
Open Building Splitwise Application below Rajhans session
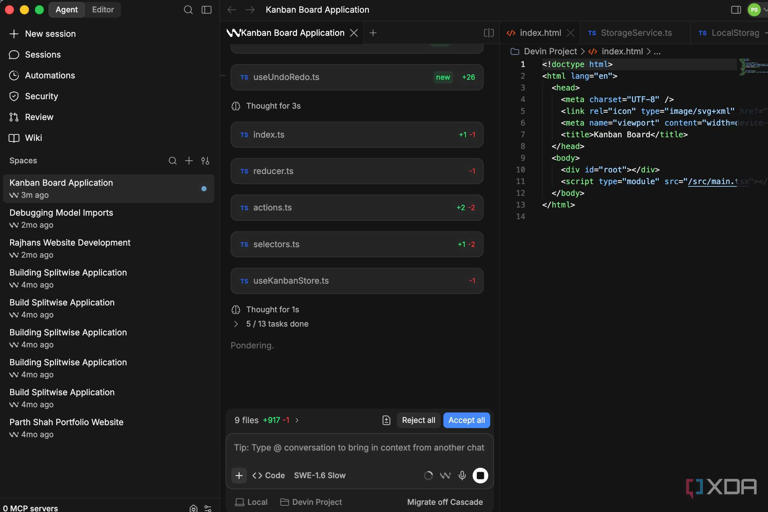point(108,278)
